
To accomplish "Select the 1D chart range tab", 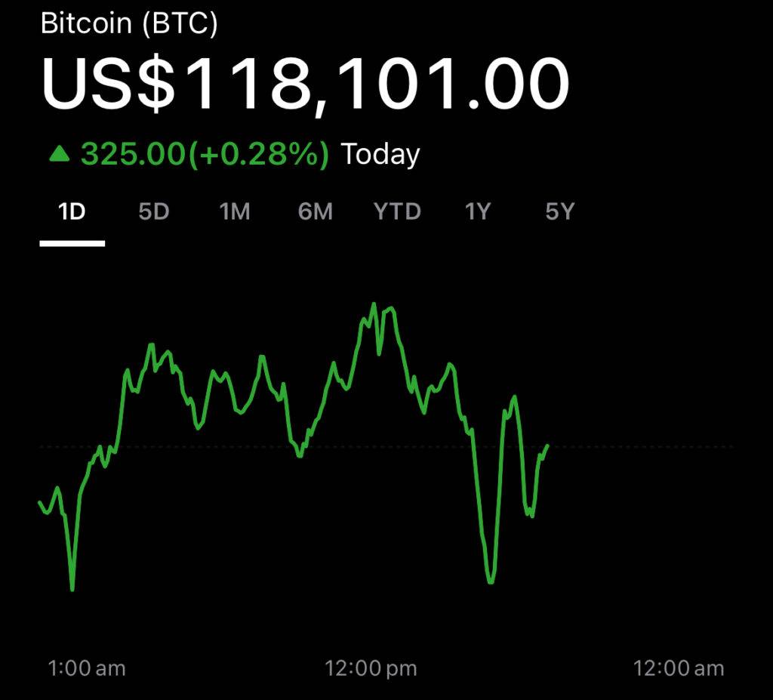I will pyautogui.click(x=72, y=212).
